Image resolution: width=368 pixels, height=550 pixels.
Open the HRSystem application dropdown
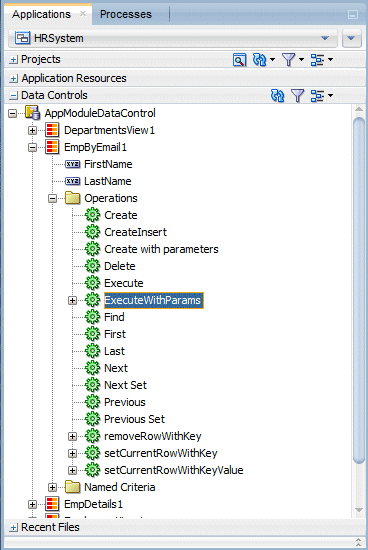coord(325,38)
